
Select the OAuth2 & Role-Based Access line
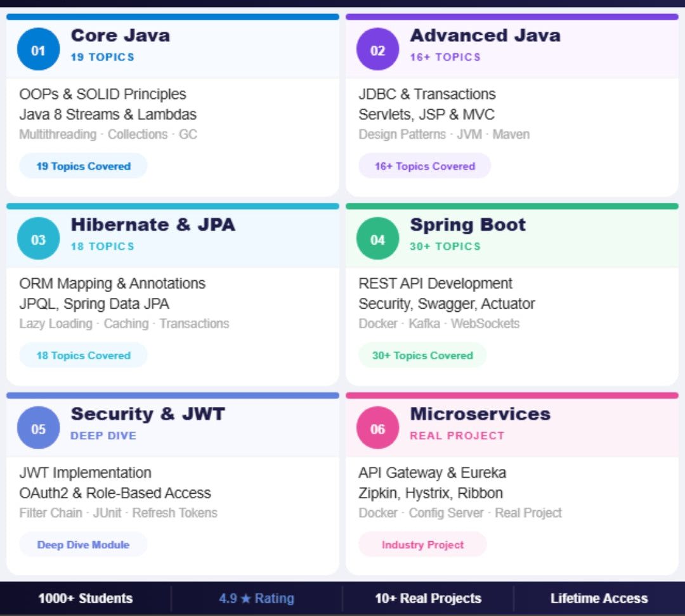pyautogui.click(x=115, y=493)
